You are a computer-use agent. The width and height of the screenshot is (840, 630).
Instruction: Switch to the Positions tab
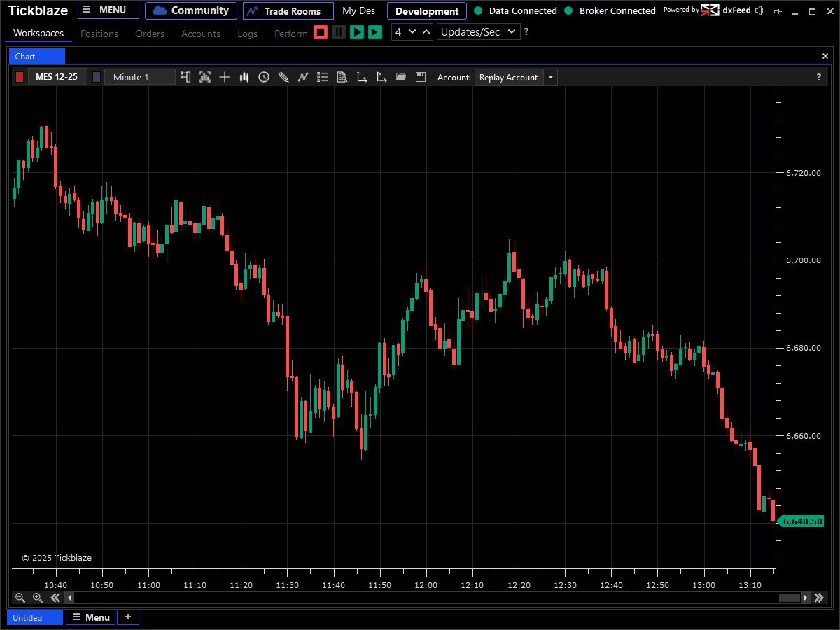99,34
